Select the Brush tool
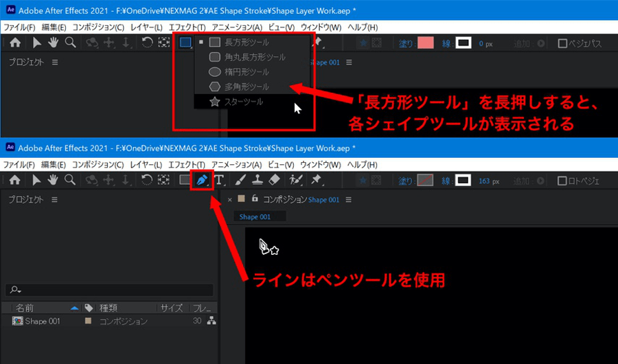 [240, 180]
